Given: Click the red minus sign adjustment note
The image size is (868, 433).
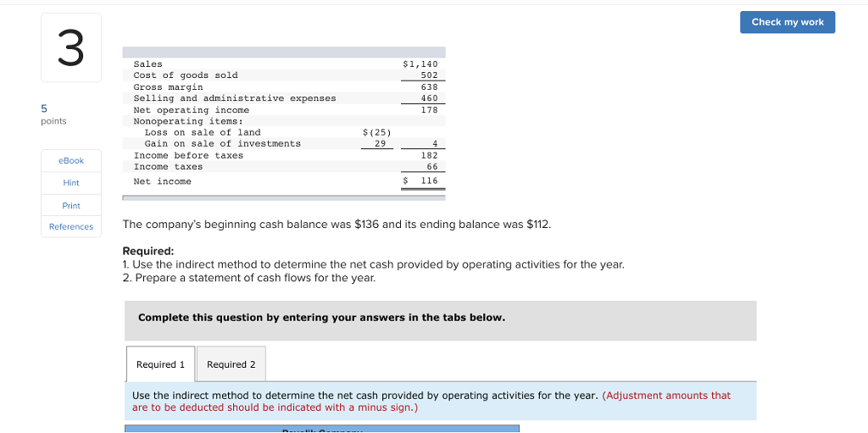Looking at the screenshot, I should tap(431, 402).
